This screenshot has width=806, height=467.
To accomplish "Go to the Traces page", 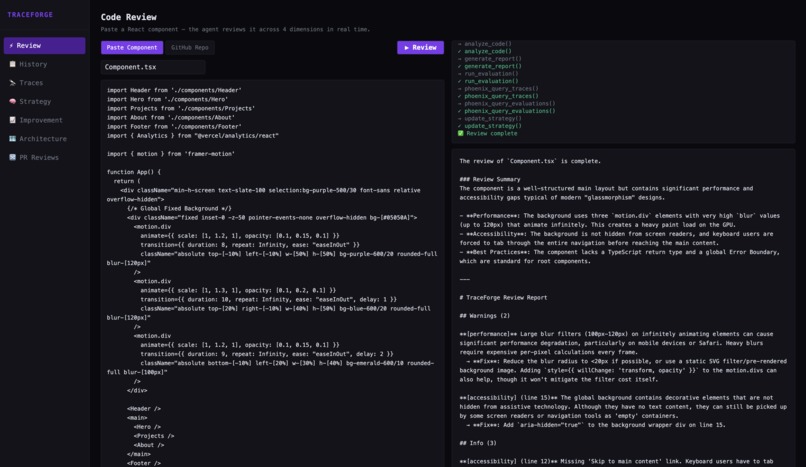I will (44, 83).
